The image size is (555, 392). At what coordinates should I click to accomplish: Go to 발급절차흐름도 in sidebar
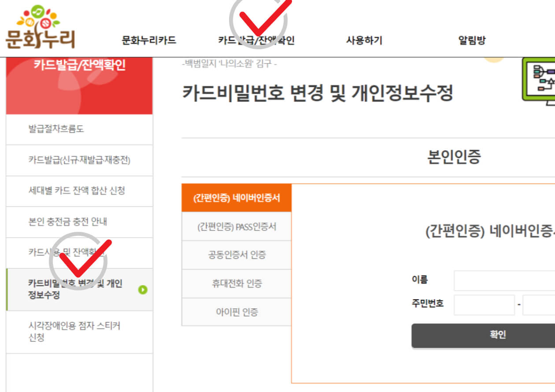(x=80, y=129)
